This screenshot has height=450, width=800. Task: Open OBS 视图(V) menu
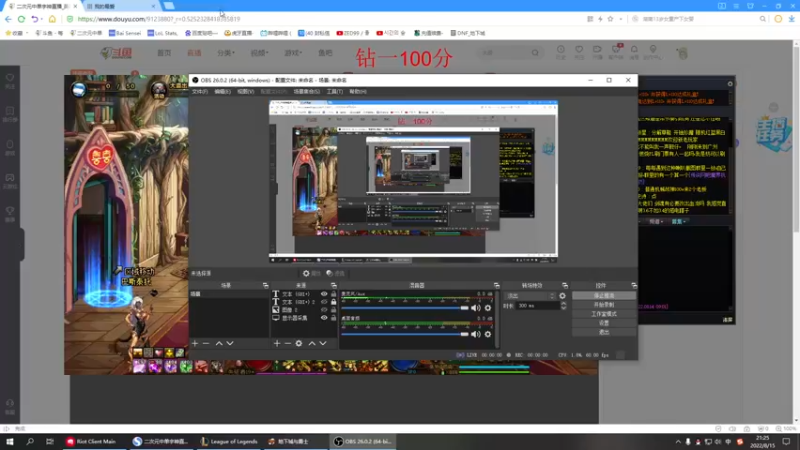(x=245, y=92)
